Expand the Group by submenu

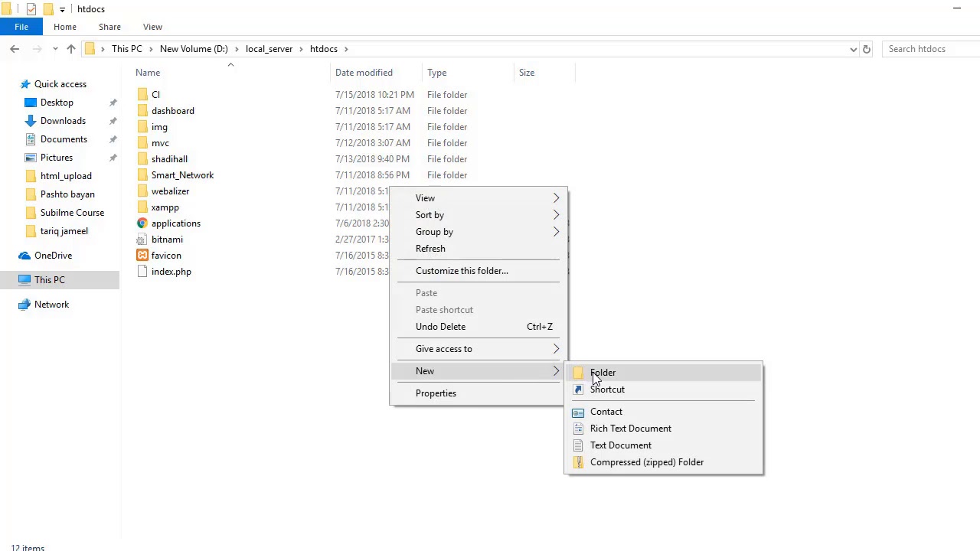pyautogui.click(x=557, y=232)
